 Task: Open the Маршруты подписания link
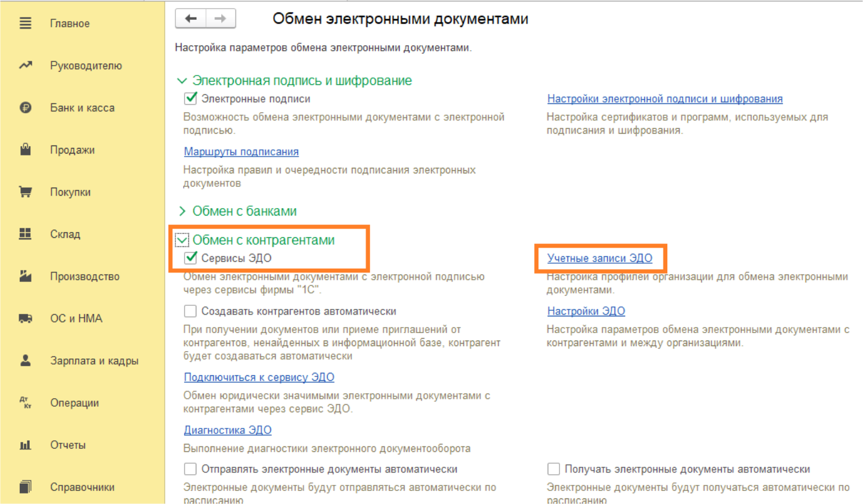pos(241,152)
